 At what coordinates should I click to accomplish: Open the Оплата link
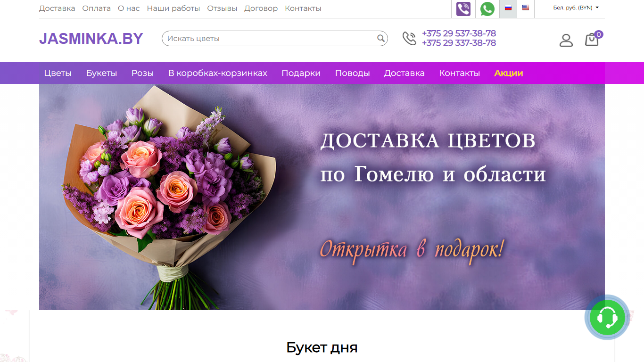pyautogui.click(x=97, y=8)
